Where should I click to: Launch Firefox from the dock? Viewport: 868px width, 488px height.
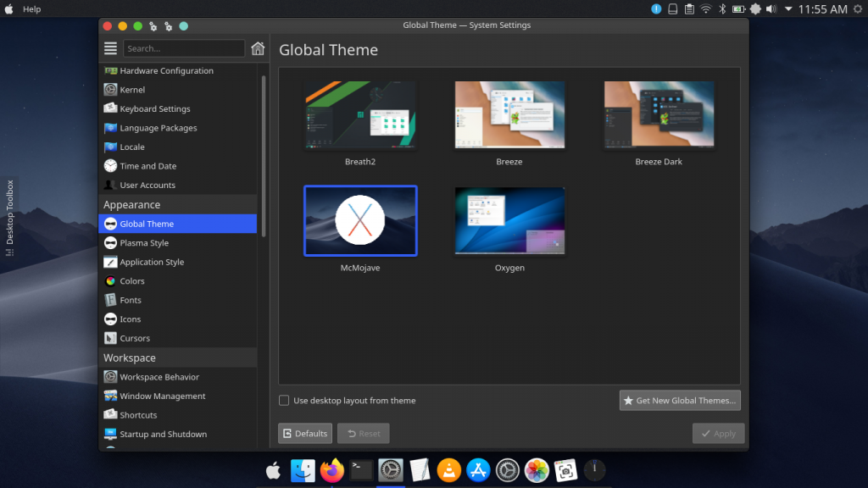pyautogui.click(x=331, y=469)
